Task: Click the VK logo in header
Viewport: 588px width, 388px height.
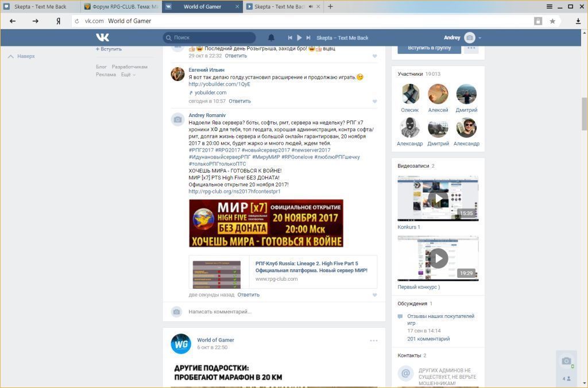Action: click(102, 37)
